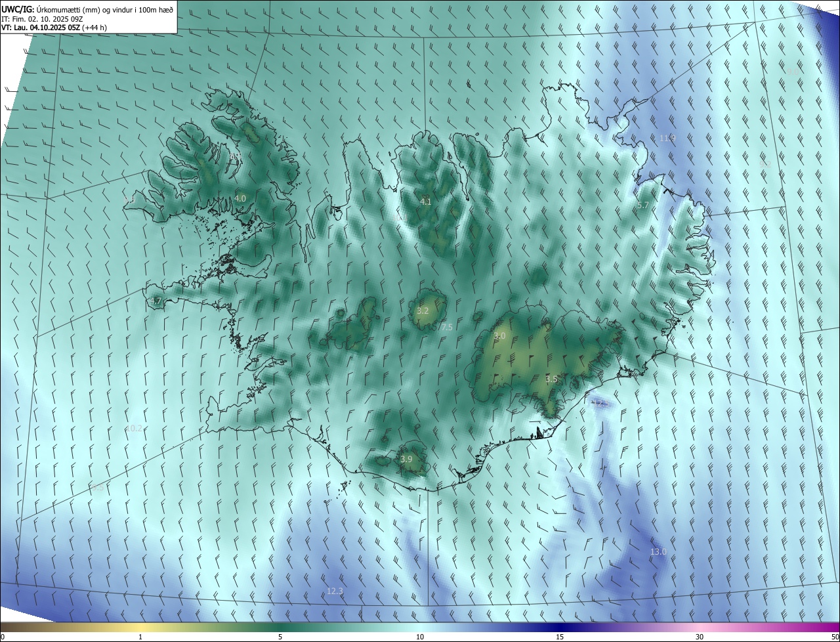Viewport: 840px width, 642px height.
Task: Click the 3.9 value label
Action: click(406, 460)
